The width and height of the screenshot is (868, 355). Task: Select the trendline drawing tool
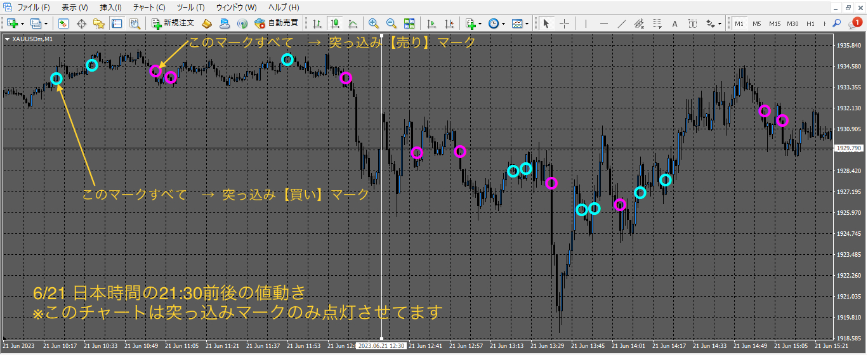(622, 23)
